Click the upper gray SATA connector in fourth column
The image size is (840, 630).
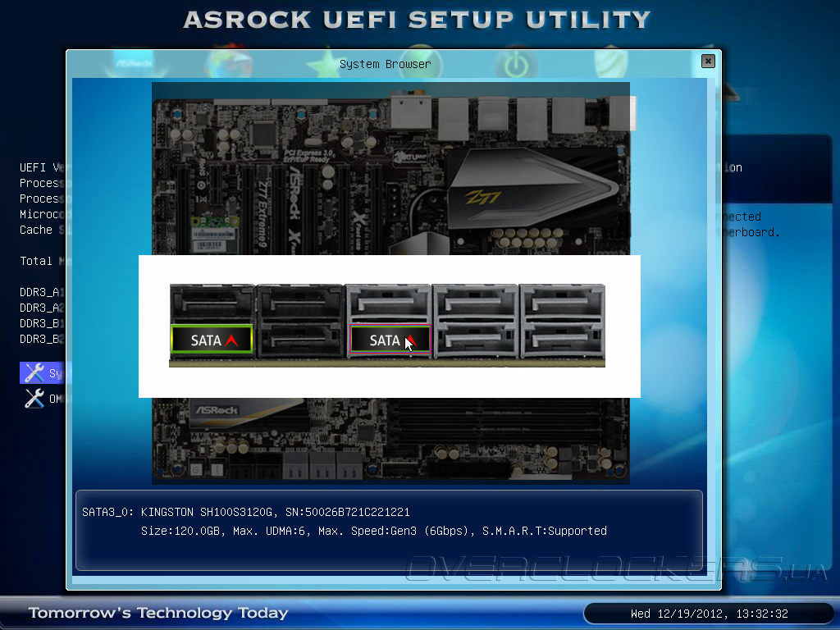click(475, 304)
